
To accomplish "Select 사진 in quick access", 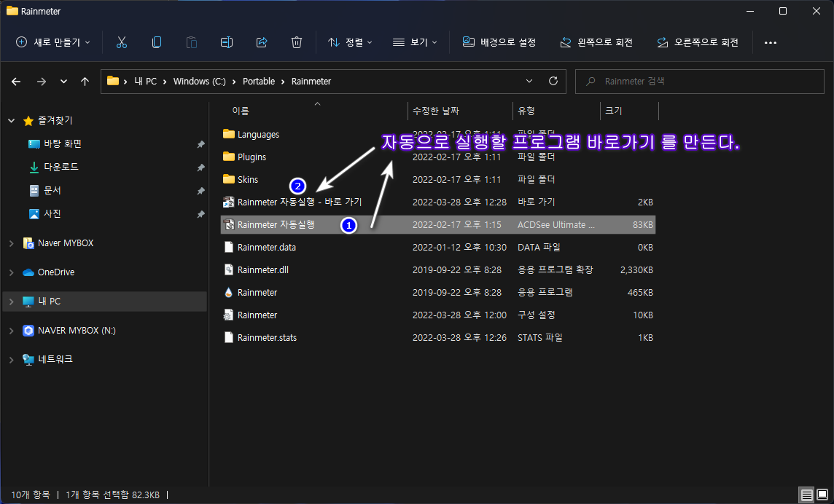I will click(x=52, y=213).
